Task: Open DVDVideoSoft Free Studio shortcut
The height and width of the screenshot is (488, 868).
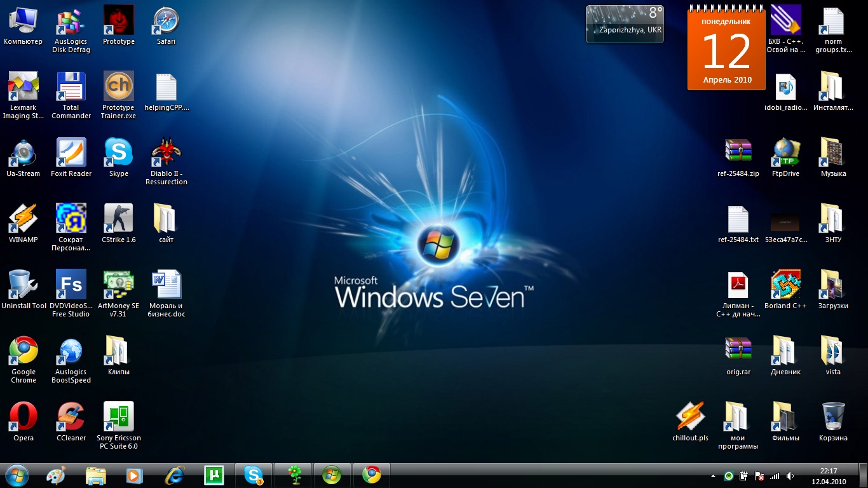Action: 71,294
